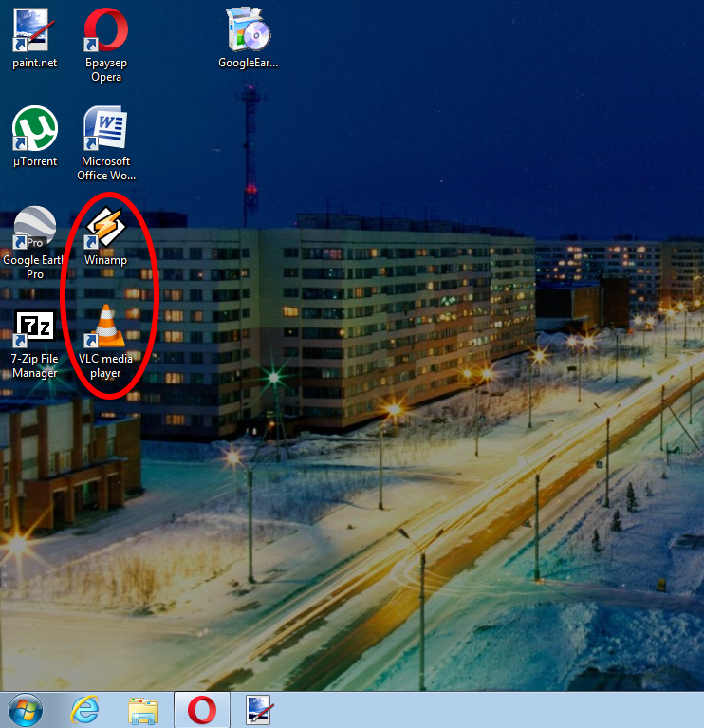Select the Winamp lightning bolt icon

(x=105, y=228)
